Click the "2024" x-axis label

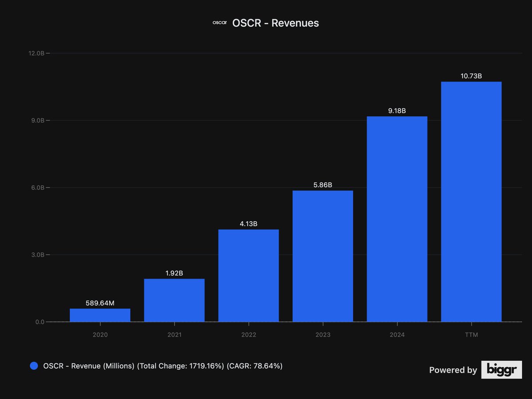pos(397,335)
